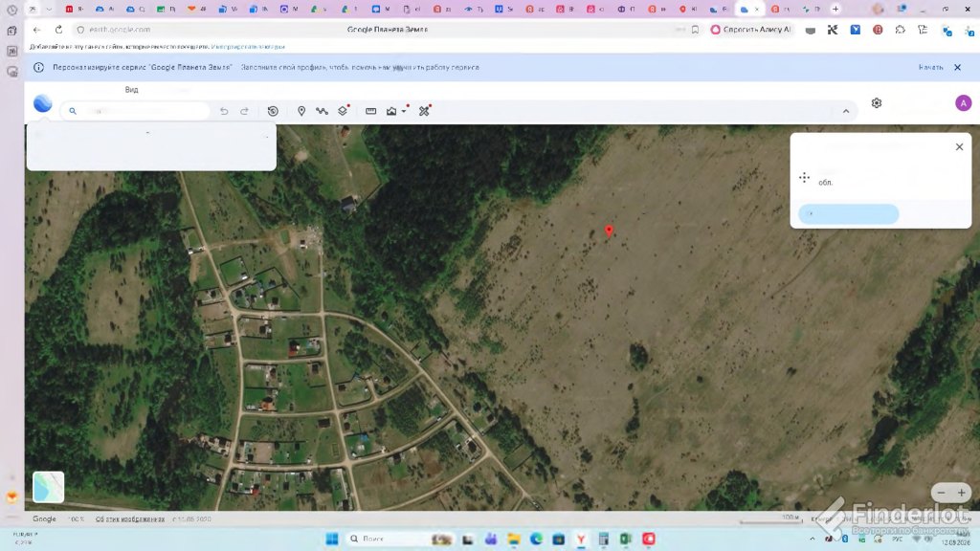
Task: Open the settings gear icon
Action: coord(877,103)
